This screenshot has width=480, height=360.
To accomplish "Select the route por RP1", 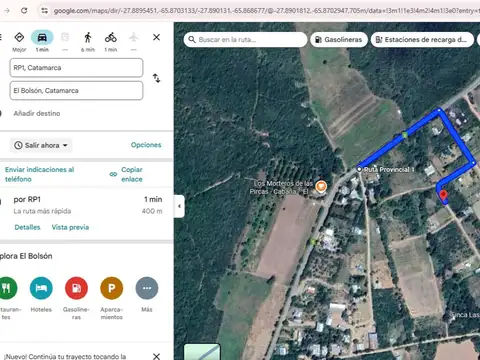I will [x=86, y=205].
